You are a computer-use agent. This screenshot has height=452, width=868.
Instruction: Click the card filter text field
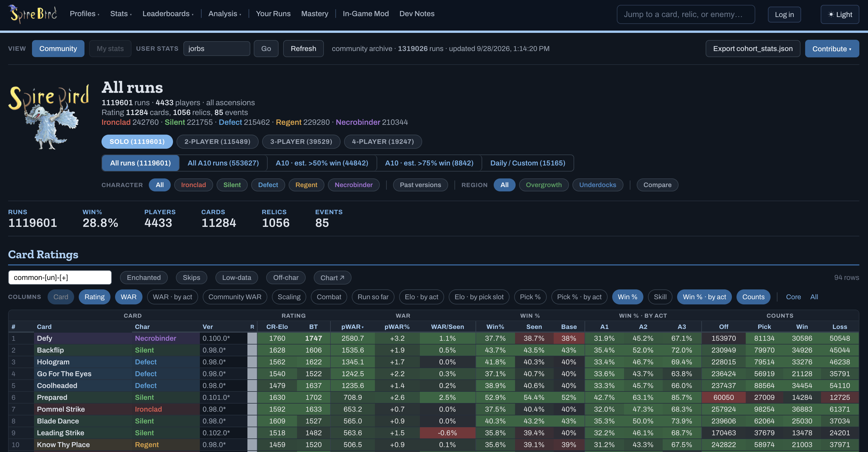(60, 278)
